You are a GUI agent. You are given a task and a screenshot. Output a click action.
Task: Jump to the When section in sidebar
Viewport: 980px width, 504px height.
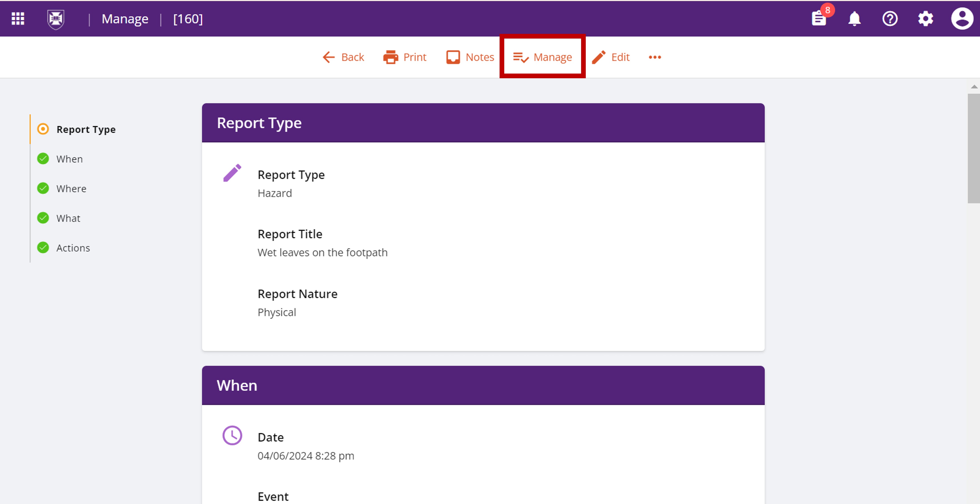(69, 159)
